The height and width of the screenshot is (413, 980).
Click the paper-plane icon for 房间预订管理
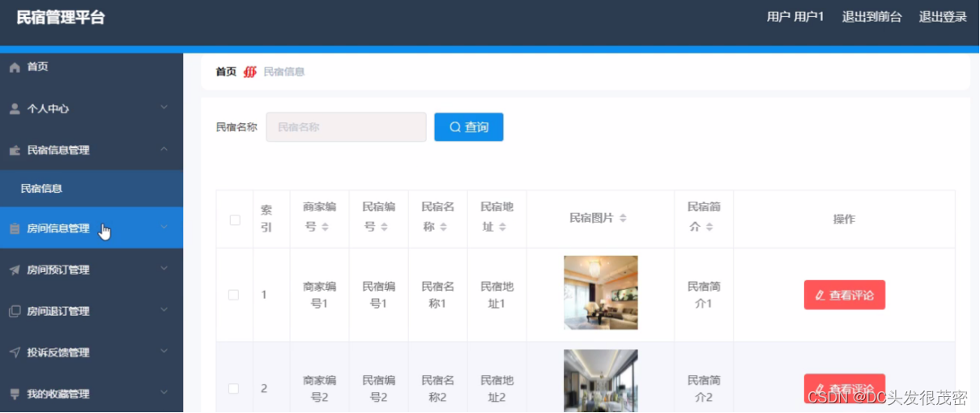tap(15, 270)
